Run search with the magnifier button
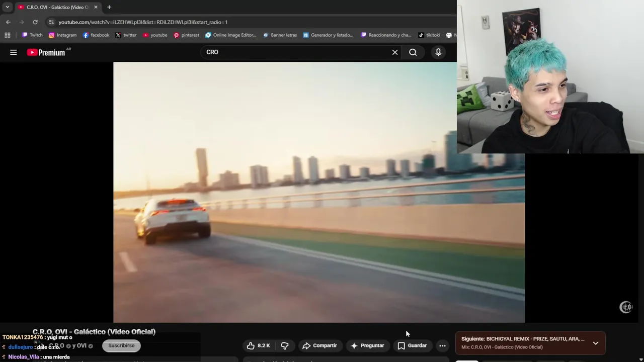The height and width of the screenshot is (362, 644). tap(413, 52)
